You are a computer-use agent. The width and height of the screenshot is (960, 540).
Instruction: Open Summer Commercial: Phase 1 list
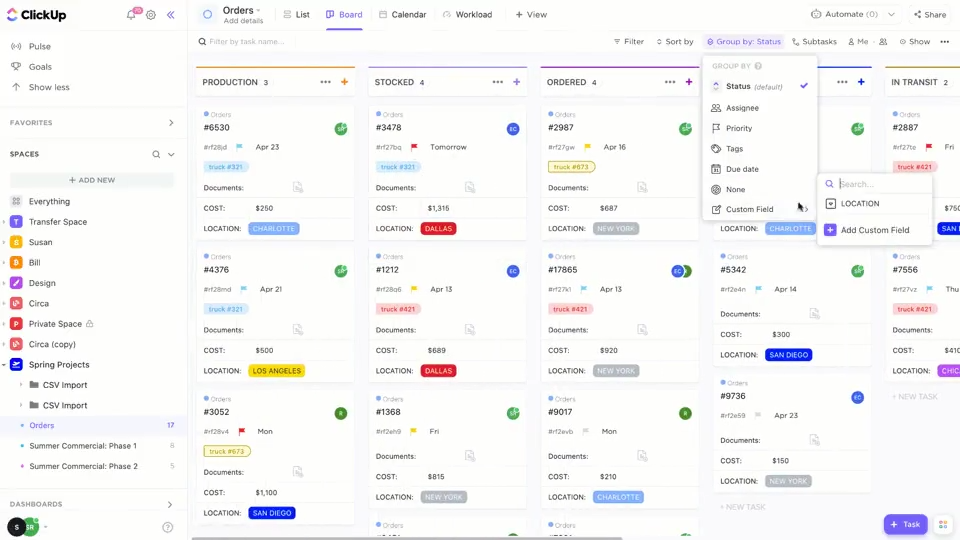[83, 446]
